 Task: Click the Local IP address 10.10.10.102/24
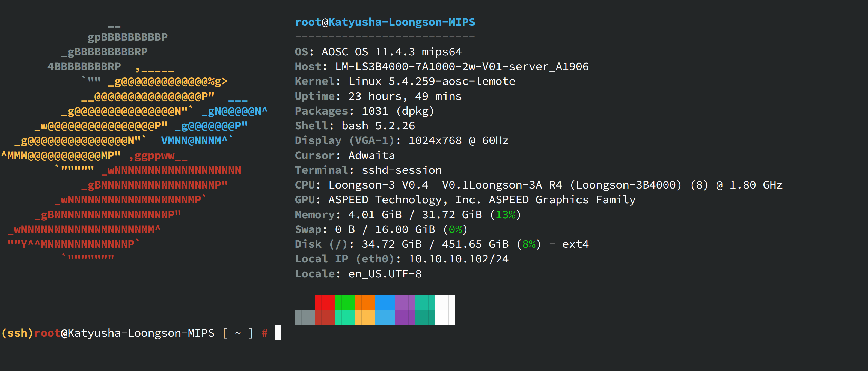coord(458,259)
